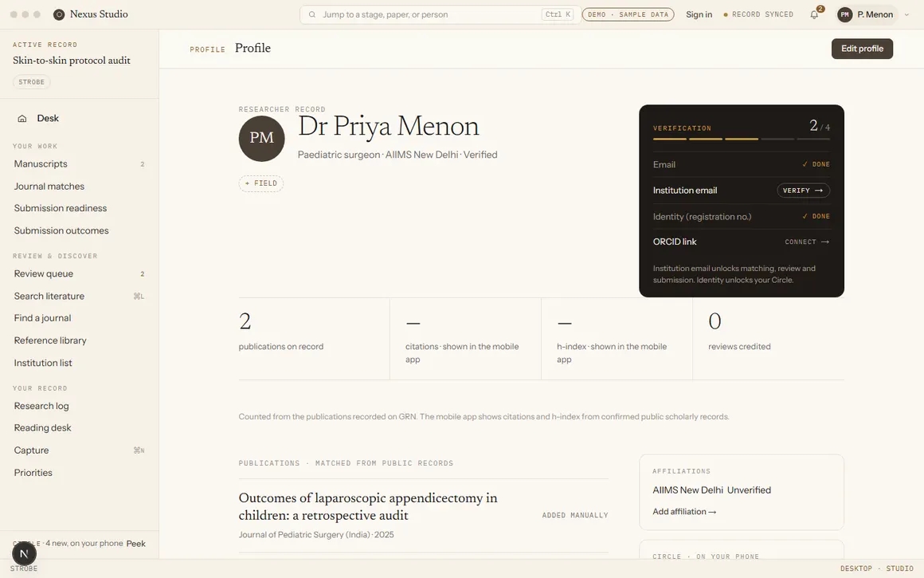Viewport: 924px width, 578px height.
Task: Click the Dr Priya Menon name heading
Action: (389, 126)
